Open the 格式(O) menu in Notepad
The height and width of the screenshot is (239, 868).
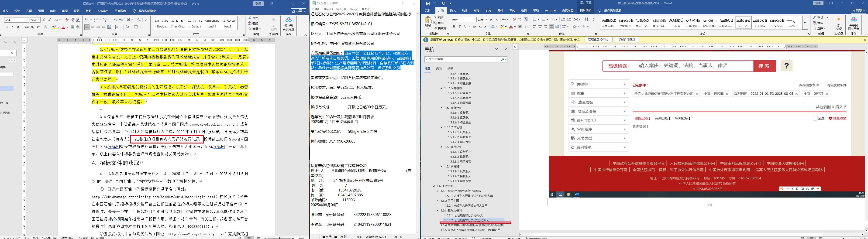341,9
